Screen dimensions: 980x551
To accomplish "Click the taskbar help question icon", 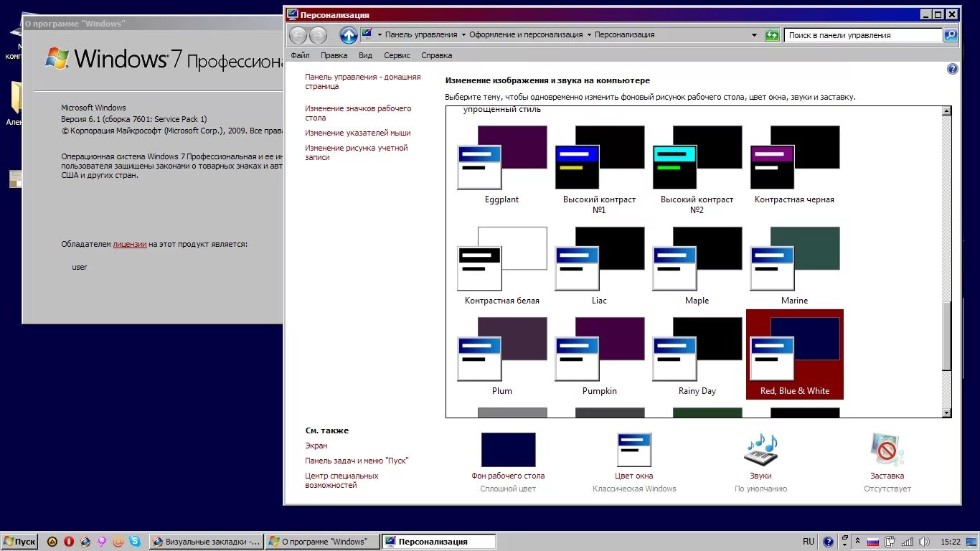I will pos(829,542).
